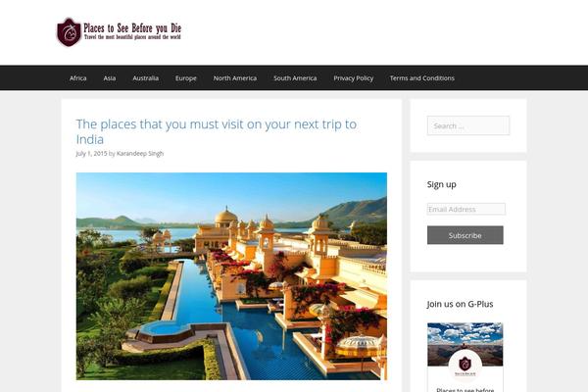Click the G-Plus profile badge icon
The height and width of the screenshot is (392, 588).
[x=465, y=365]
